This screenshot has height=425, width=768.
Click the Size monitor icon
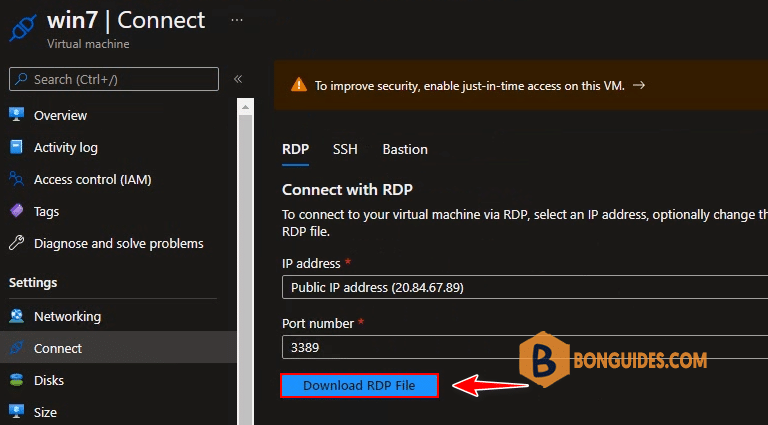(17, 412)
